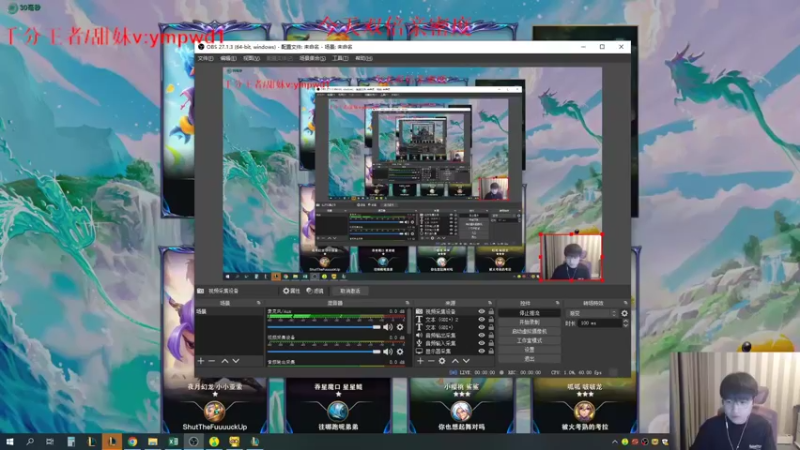Open Excel from the taskbar
Viewport: 800px width, 450px height.
(x=173, y=441)
